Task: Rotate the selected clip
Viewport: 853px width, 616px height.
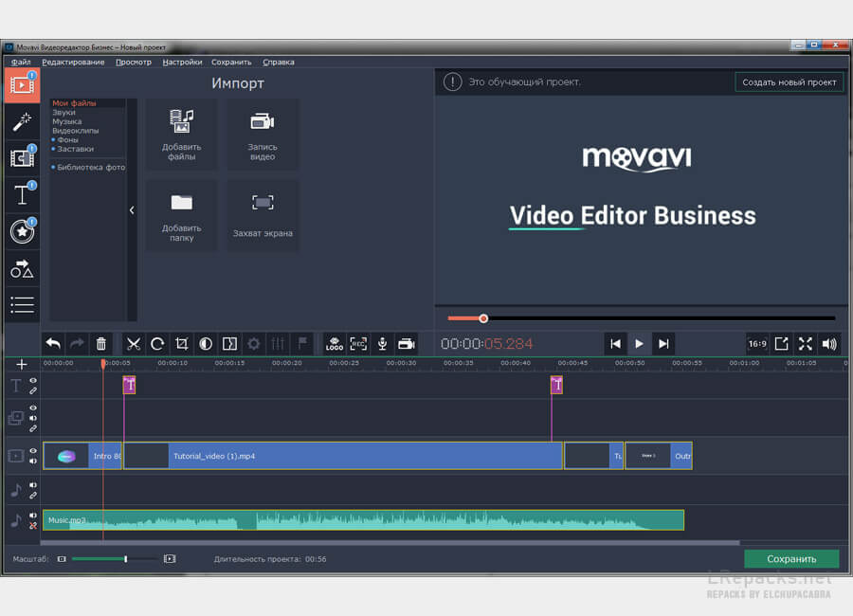Action: pos(157,343)
